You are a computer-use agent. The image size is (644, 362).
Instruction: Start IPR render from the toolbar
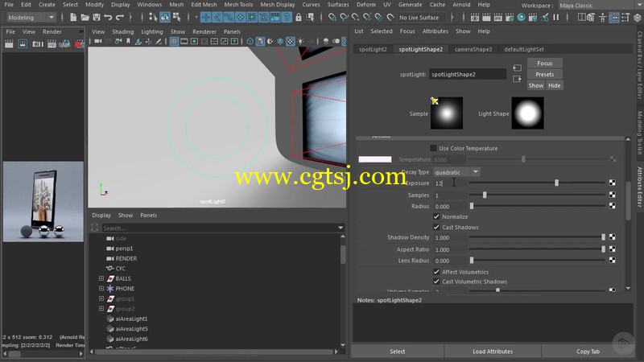(497, 17)
